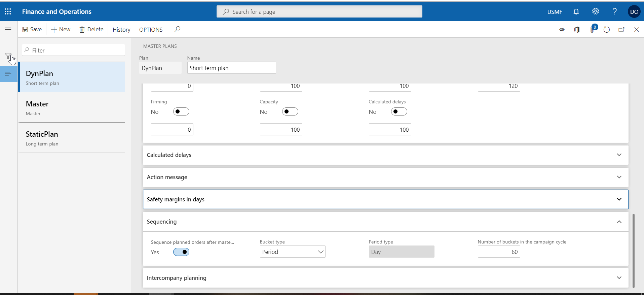Click the toolbar search magnifier icon
The width and height of the screenshot is (644, 295).
click(177, 29)
